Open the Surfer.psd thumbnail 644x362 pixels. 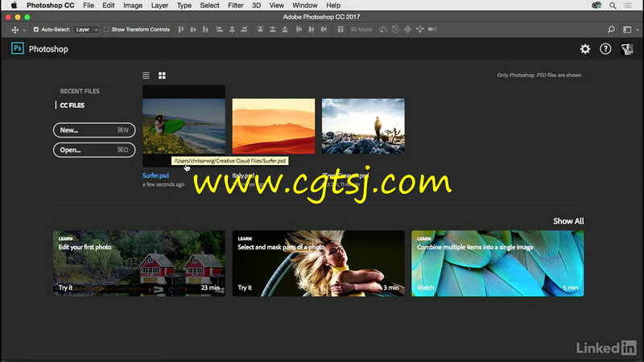tap(184, 126)
